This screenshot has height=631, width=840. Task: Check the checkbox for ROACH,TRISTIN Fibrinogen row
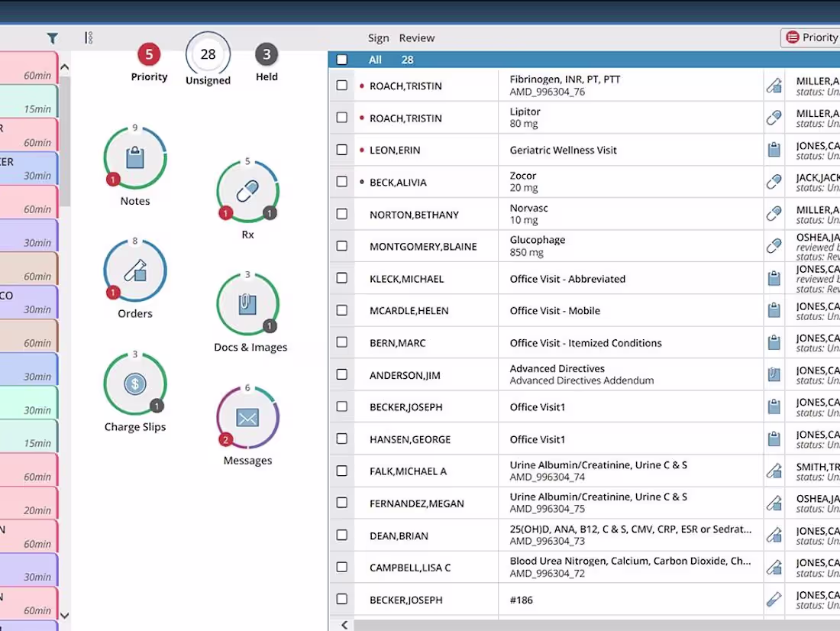click(341, 85)
